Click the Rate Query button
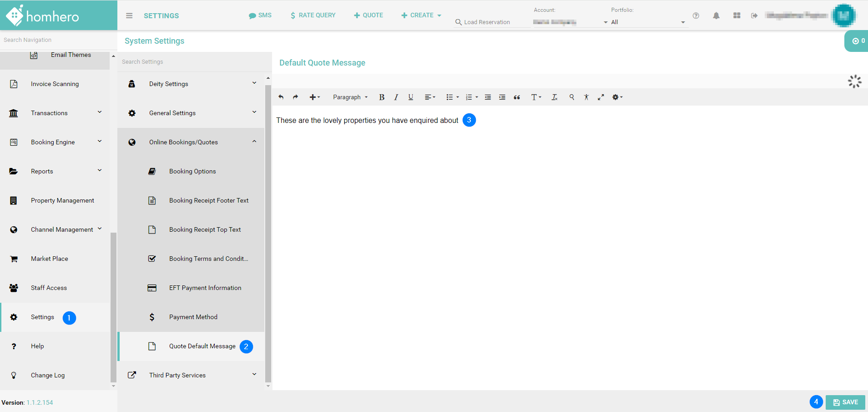 313,15
